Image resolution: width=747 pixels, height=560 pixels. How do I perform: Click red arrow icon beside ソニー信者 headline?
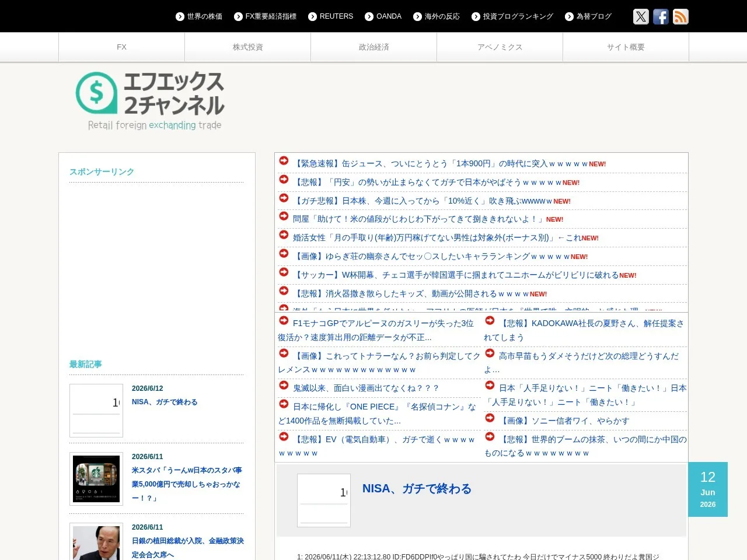(490, 418)
